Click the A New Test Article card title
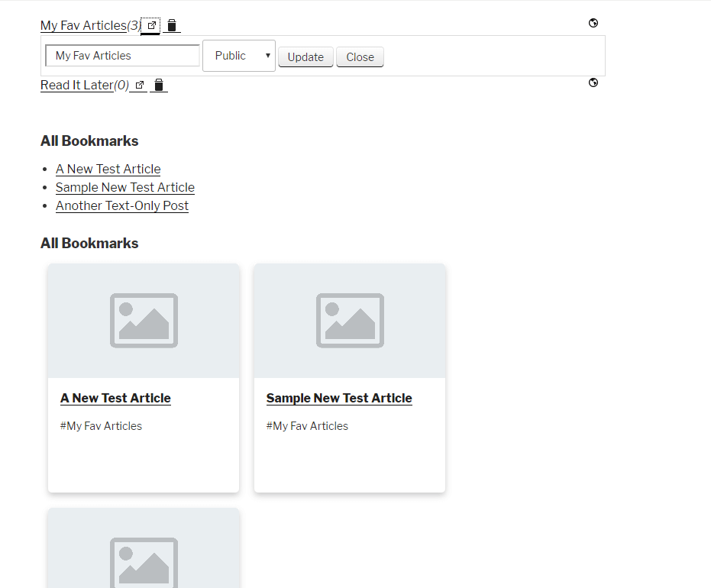 tap(115, 398)
